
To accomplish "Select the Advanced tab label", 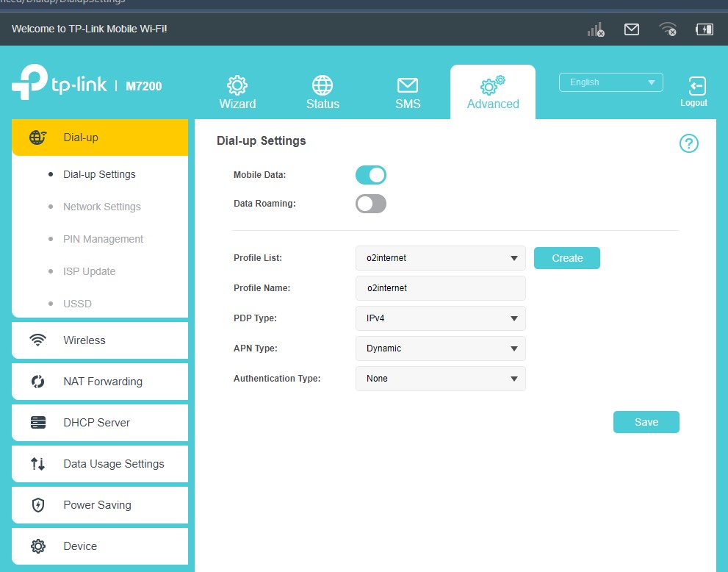I will click(x=493, y=104).
